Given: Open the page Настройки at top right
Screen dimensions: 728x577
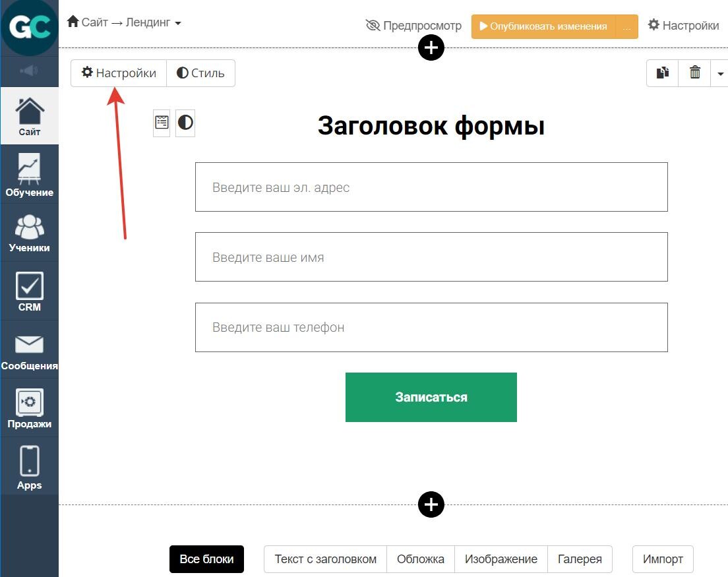Looking at the screenshot, I should 683,25.
